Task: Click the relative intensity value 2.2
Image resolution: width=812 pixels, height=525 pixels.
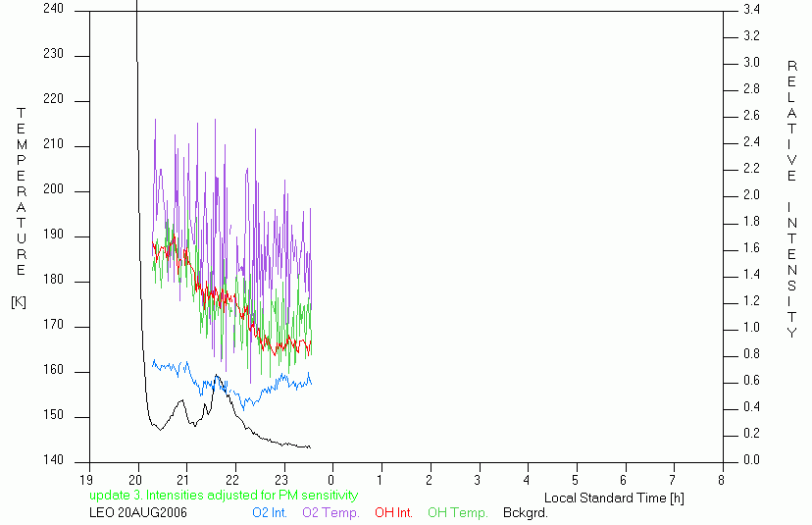Action: [751, 168]
